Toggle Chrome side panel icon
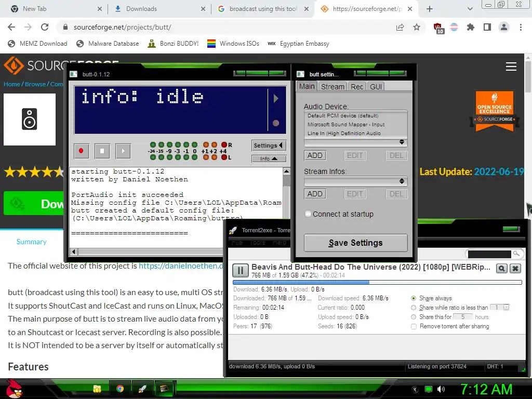The width and height of the screenshot is (532, 399). [487, 27]
